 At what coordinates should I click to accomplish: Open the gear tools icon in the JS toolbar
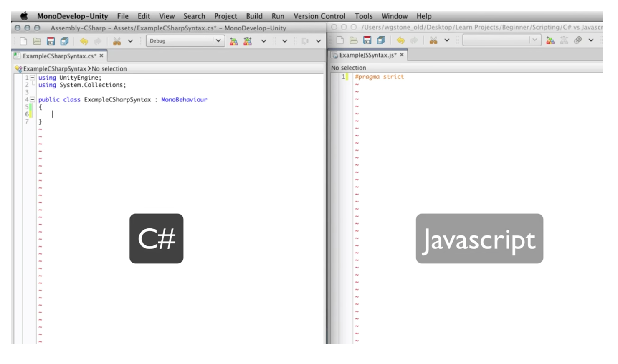(x=578, y=40)
